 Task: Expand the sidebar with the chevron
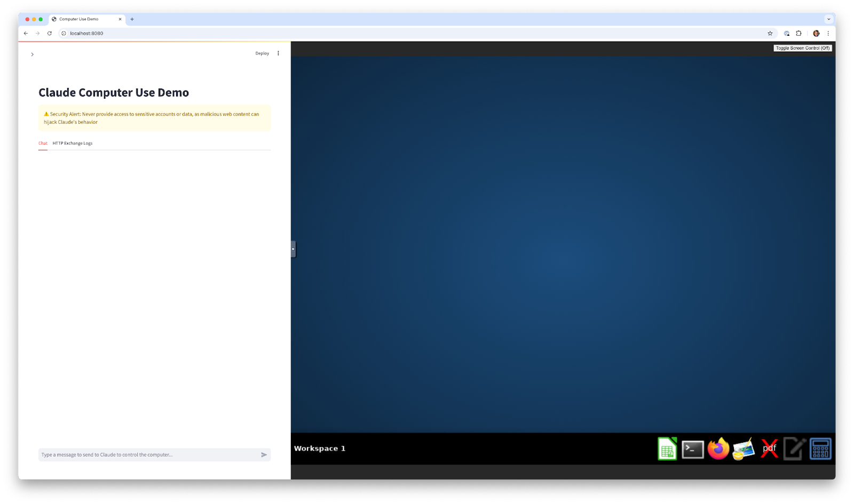click(x=33, y=54)
